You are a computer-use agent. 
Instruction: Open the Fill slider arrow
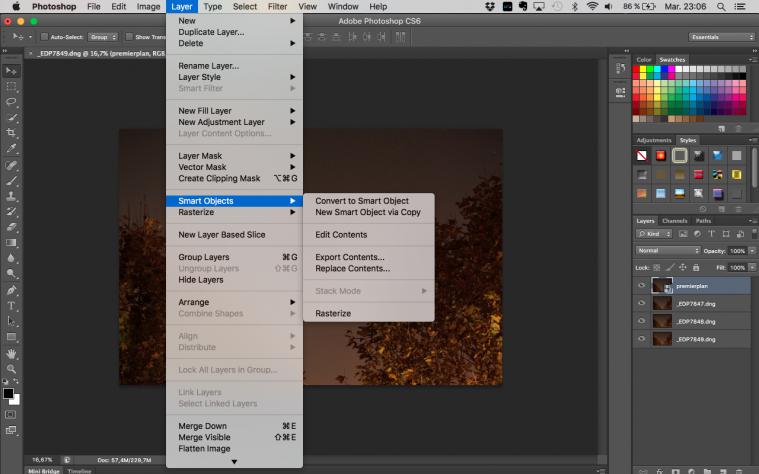coord(752,267)
